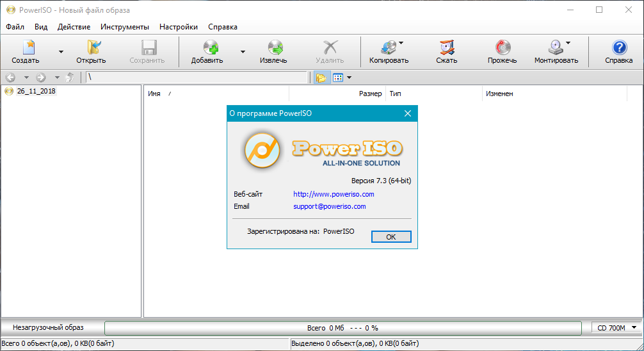
Task: Click the Справка help question-mark icon
Action: coord(620,47)
